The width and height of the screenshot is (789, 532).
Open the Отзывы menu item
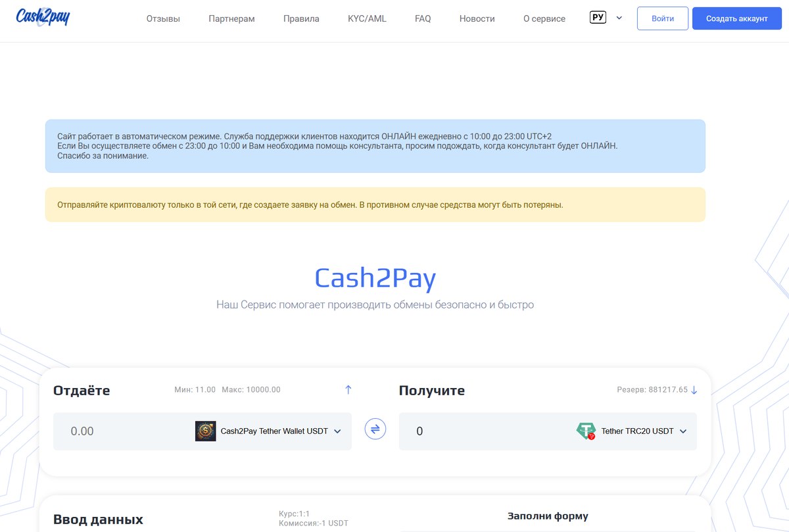pos(162,18)
